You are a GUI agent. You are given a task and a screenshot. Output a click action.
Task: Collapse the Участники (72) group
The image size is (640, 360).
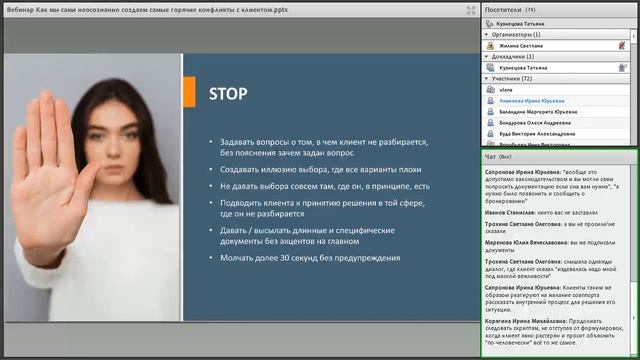487,79
